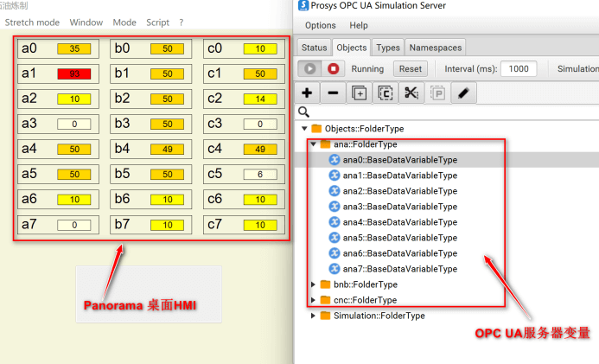Click the Reset button
Image resolution: width=599 pixels, height=364 pixels.
click(411, 68)
